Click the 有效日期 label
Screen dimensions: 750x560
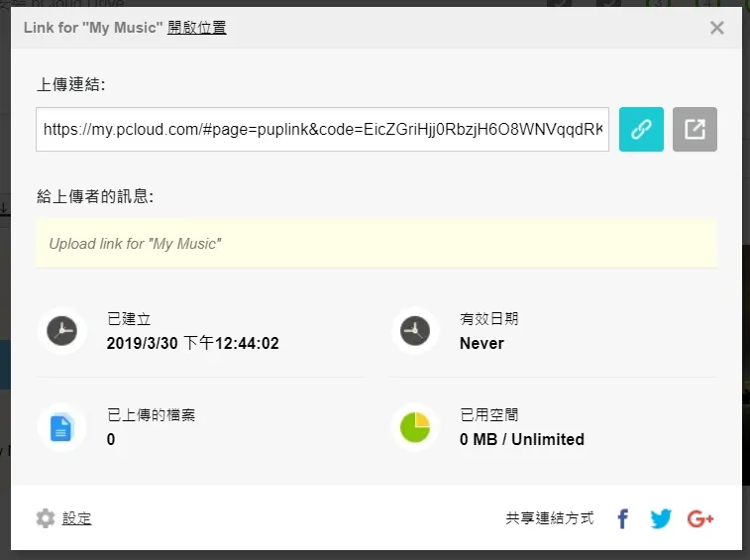pyautogui.click(x=488, y=318)
